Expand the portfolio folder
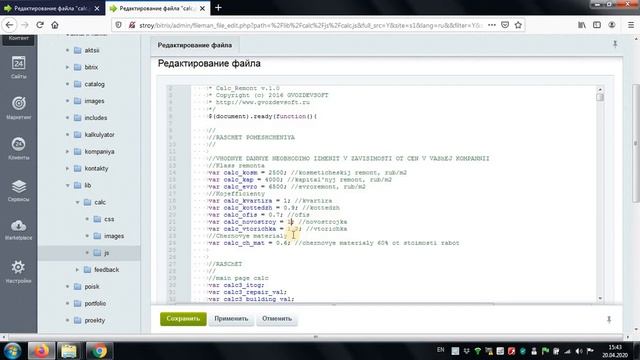 click(67, 303)
